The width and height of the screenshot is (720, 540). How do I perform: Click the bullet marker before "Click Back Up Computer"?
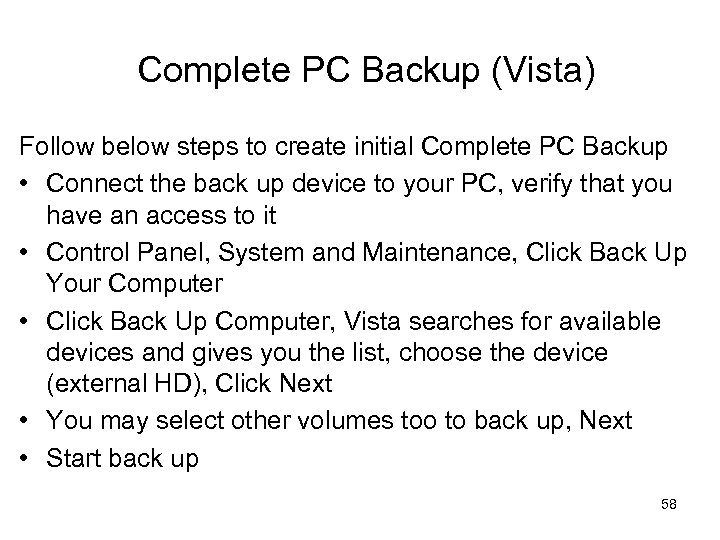point(28,322)
